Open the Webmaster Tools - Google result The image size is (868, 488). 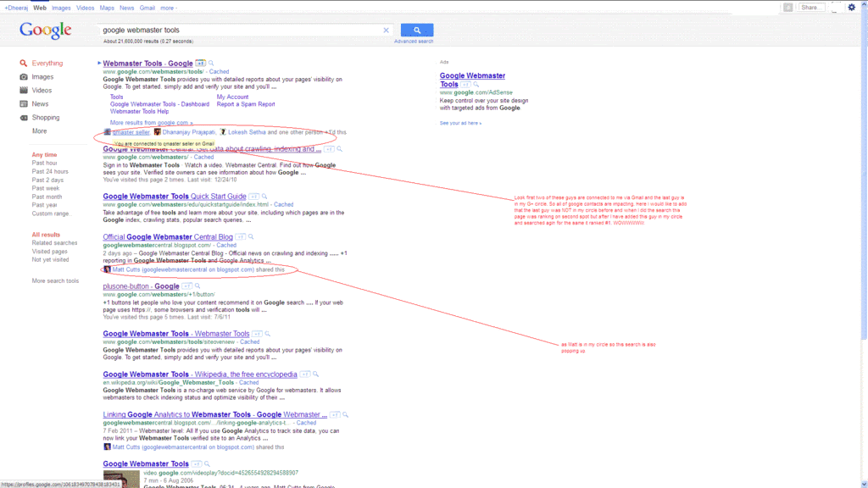point(147,63)
